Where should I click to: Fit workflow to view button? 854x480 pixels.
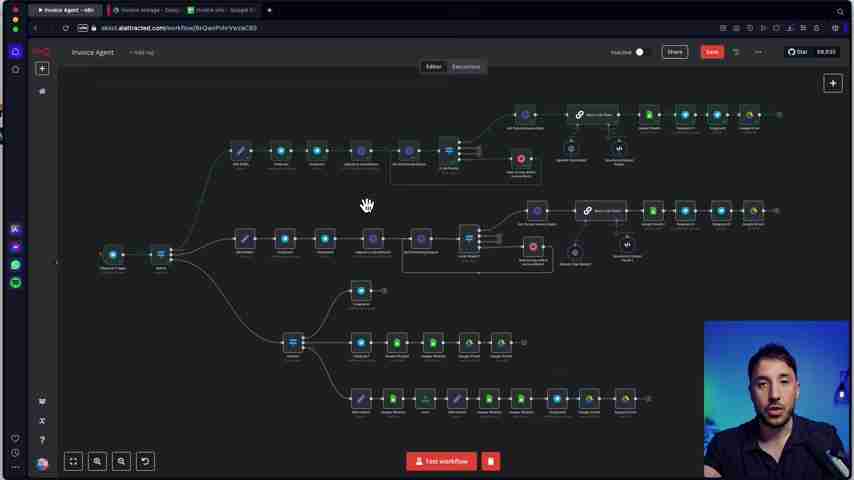[x=73, y=461]
